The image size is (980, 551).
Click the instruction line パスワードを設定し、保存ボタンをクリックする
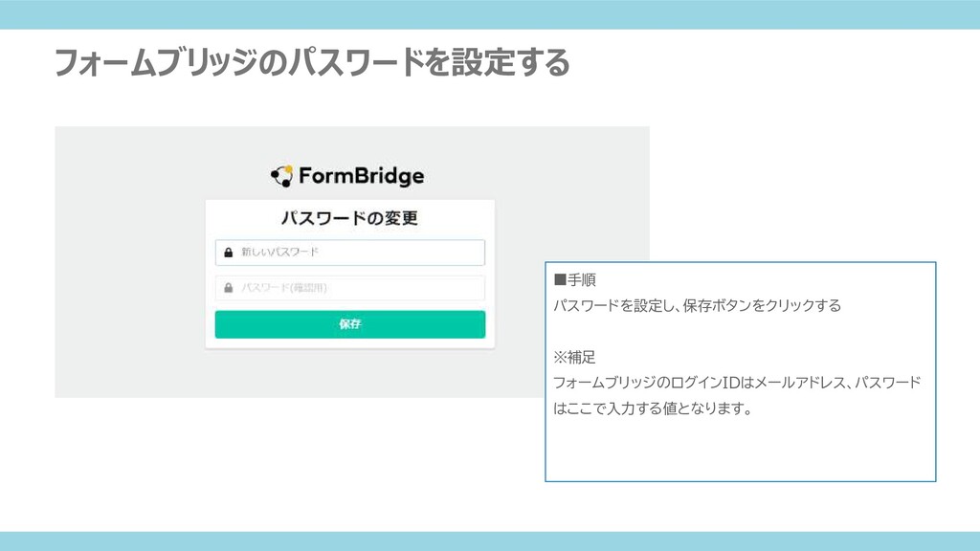click(698, 305)
